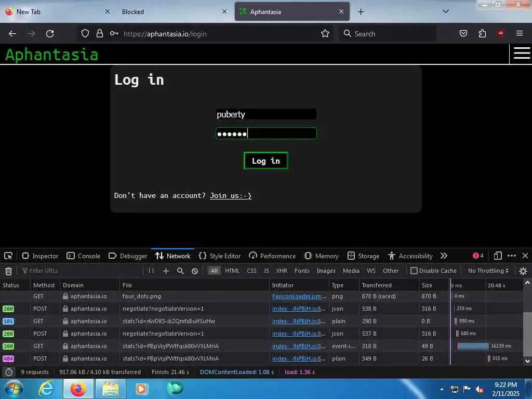Open the Storage tab

tap(363, 256)
